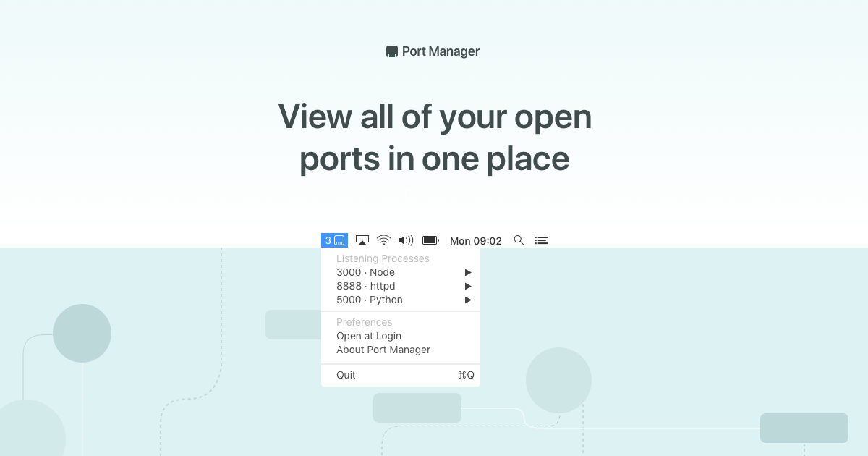
Task: Select the 3000 · Node process
Action: tap(401, 272)
